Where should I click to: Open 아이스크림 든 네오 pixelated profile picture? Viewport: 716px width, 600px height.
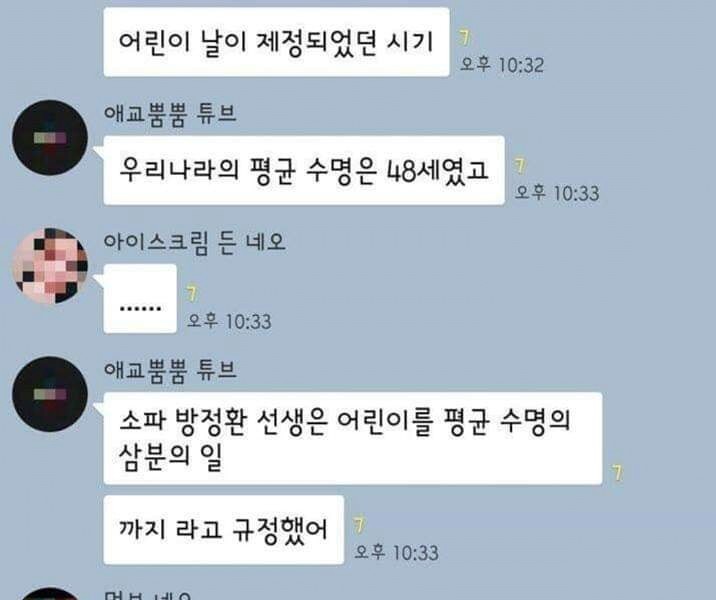pyautogui.click(x=50, y=266)
